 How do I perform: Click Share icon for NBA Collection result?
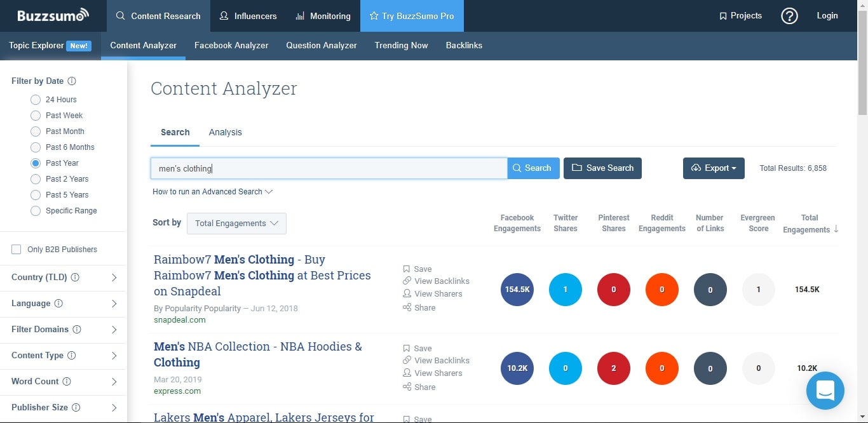[407, 387]
